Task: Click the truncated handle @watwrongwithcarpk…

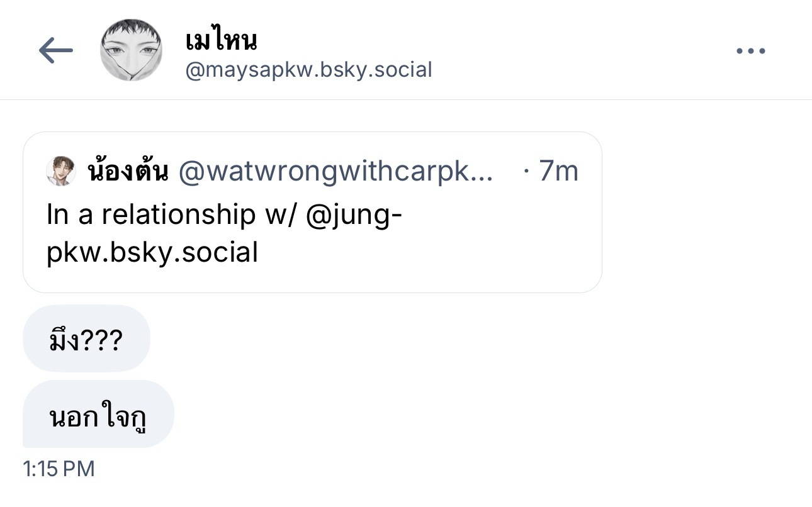Action: click(x=327, y=171)
